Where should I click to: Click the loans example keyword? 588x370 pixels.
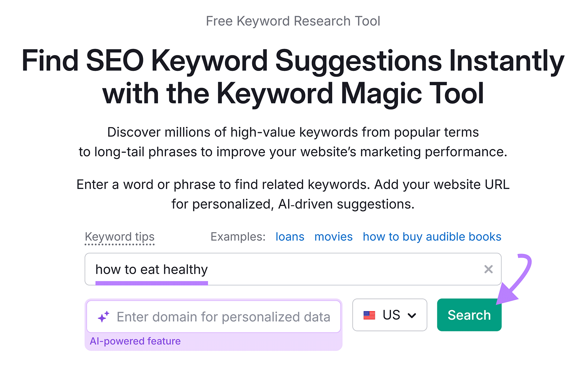tap(290, 237)
